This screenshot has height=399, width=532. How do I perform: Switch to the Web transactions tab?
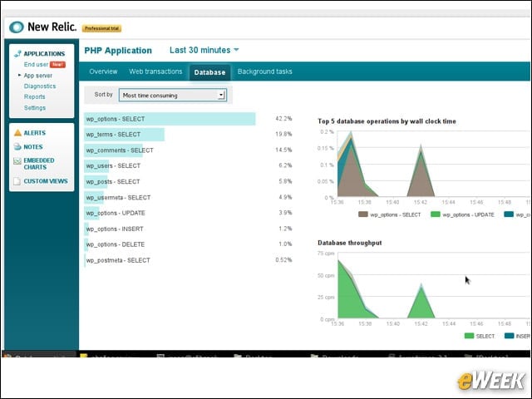(155, 71)
